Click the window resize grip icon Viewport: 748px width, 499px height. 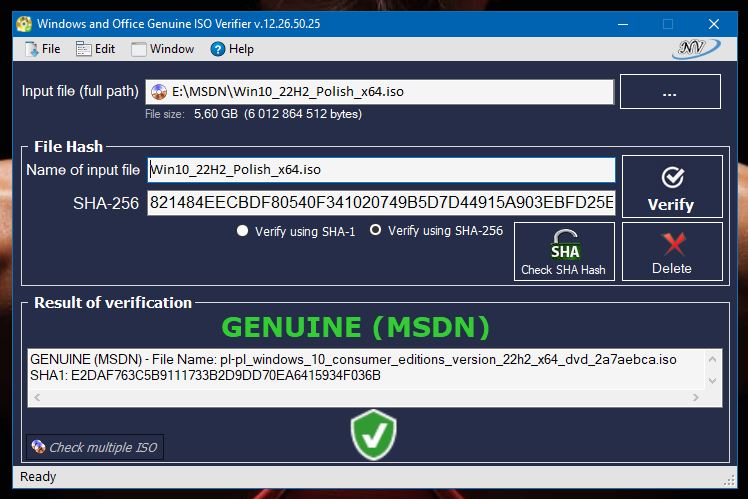pos(729,480)
